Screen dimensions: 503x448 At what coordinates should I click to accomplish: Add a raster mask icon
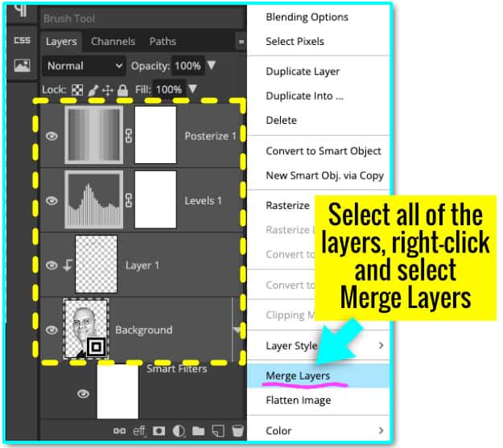coord(159,431)
